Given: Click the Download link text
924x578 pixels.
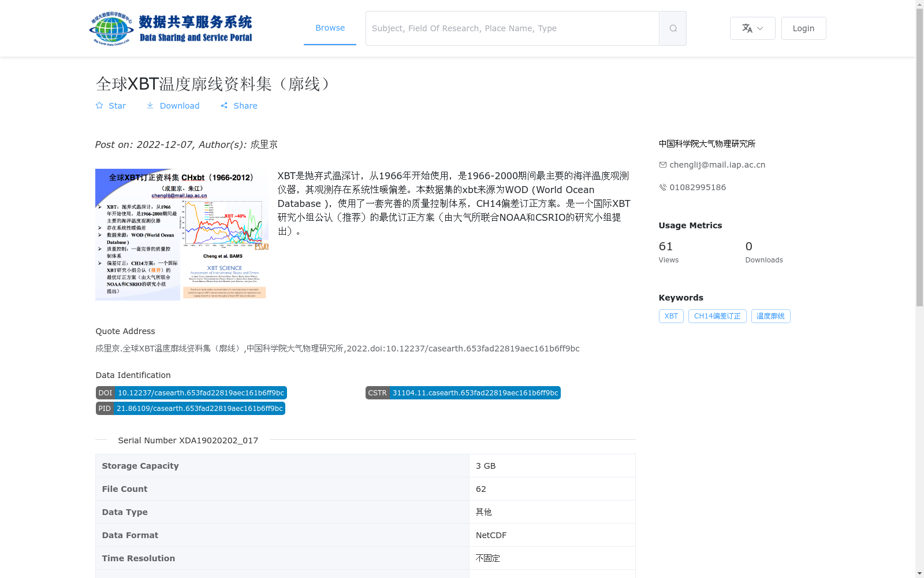Looking at the screenshot, I should (180, 106).
